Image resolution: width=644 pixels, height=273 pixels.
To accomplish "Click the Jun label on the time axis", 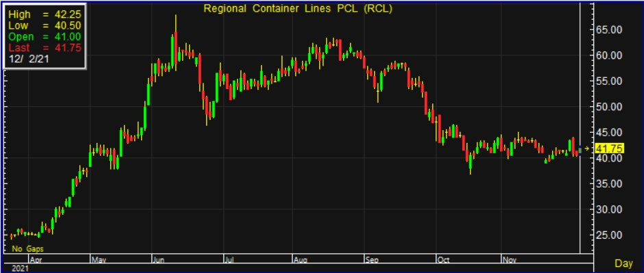I will pyautogui.click(x=159, y=259).
